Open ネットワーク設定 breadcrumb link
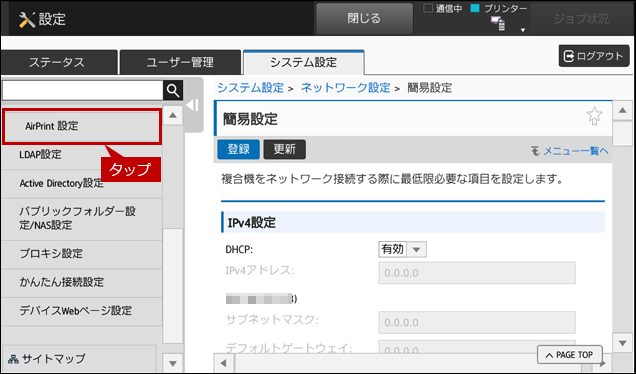 click(345, 88)
